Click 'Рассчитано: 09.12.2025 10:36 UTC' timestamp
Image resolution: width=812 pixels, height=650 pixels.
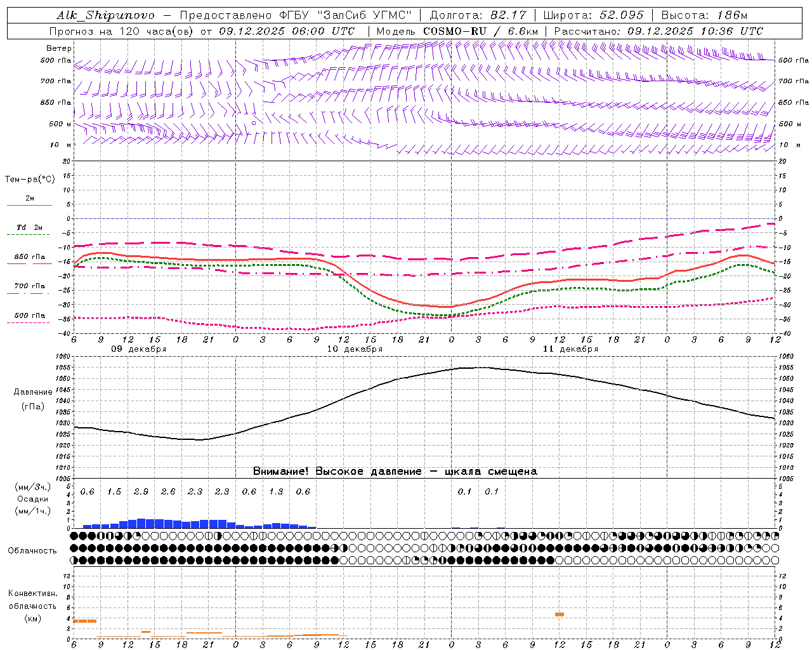pos(658,31)
